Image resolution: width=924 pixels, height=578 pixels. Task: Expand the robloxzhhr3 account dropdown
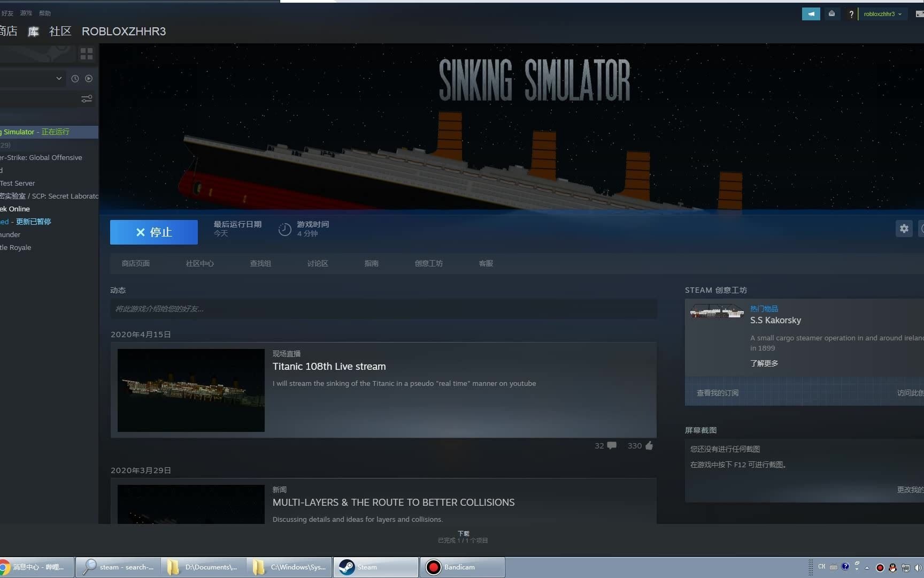click(x=882, y=14)
